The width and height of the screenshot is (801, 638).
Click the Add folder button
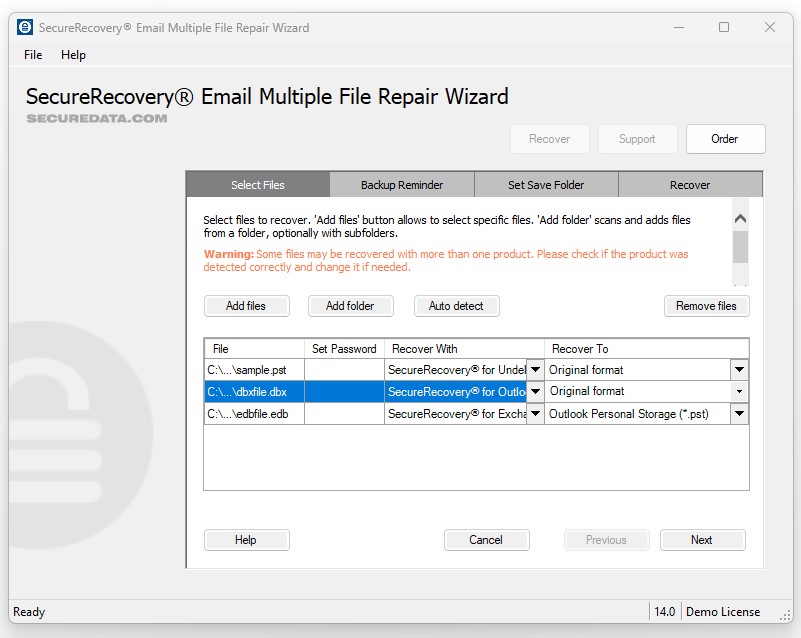pyautogui.click(x=350, y=306)
